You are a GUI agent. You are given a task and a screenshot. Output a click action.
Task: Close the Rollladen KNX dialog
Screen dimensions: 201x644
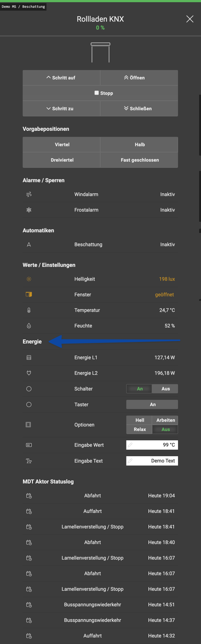coord(190,19)
